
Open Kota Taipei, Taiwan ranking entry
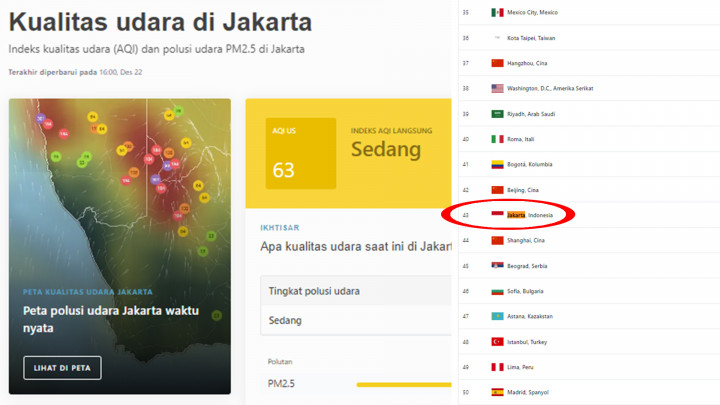click(531, 38)
